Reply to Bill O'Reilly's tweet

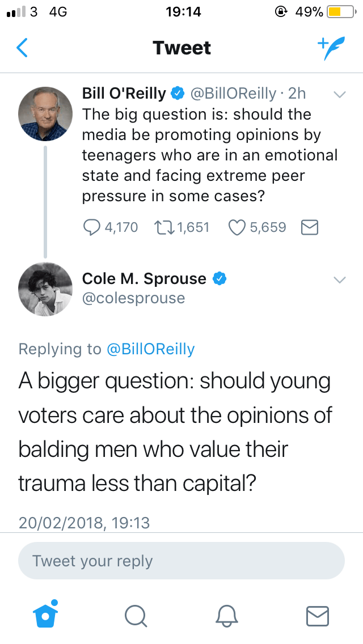(91, 227)
